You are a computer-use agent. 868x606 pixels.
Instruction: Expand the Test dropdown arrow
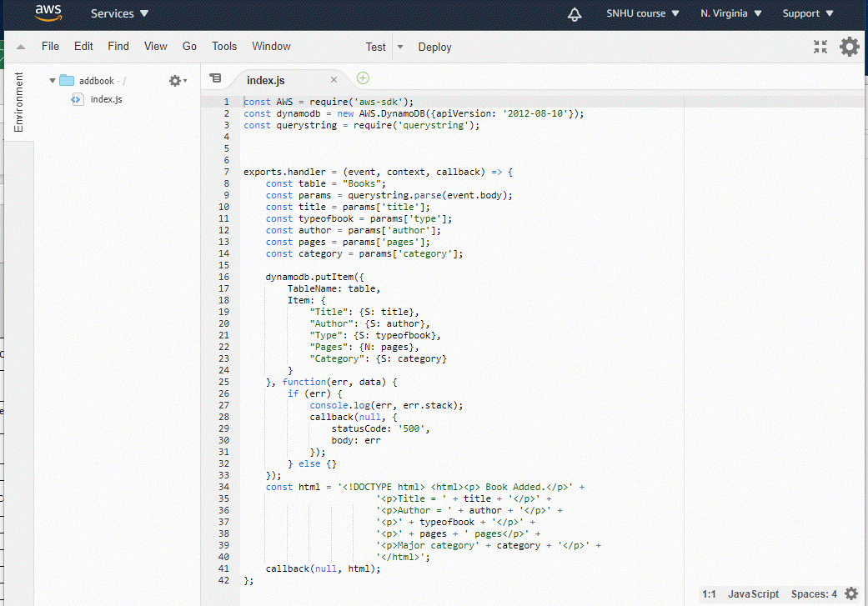pos(400,47)
